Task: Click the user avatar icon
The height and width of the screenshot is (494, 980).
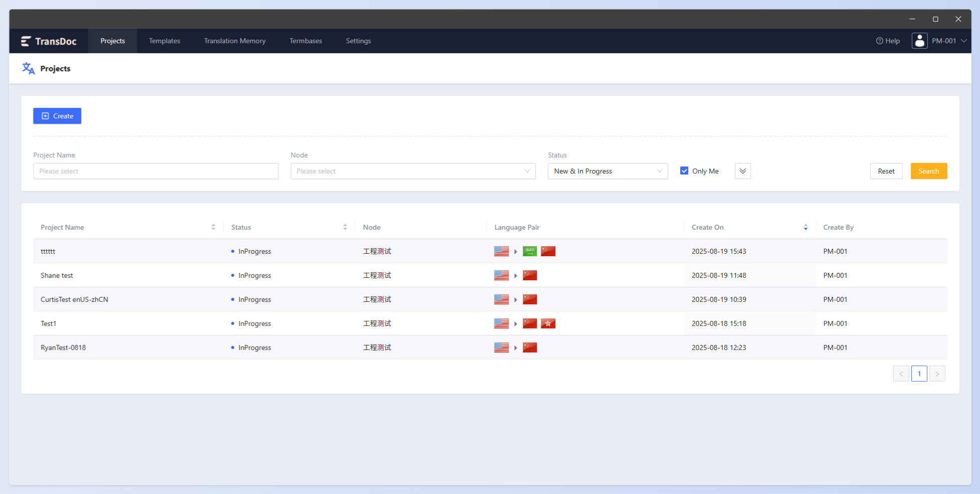Action: (919, 41)
